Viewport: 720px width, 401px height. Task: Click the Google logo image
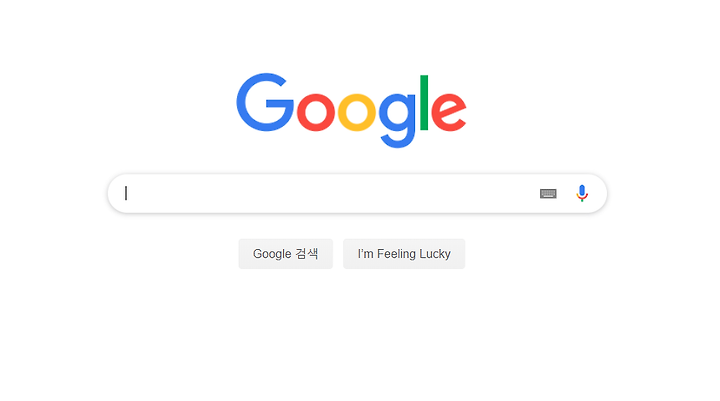point(351,110)
